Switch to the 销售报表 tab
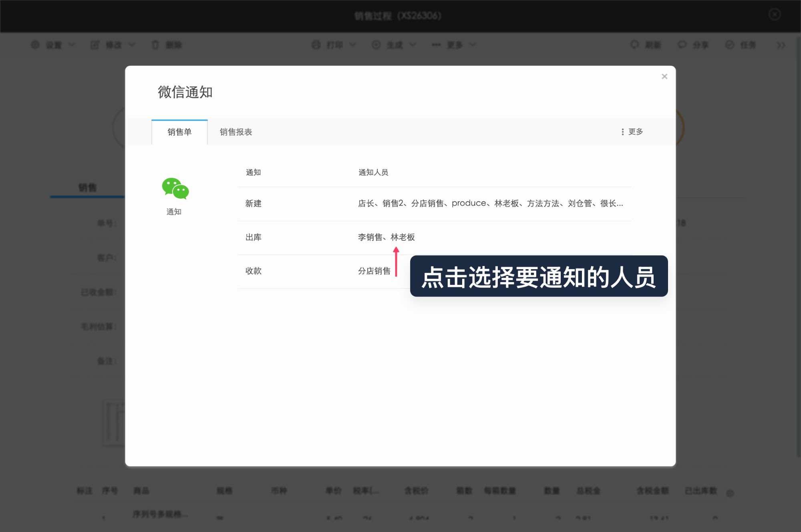The height and width of the screenshot is (532, 801). 235,132
